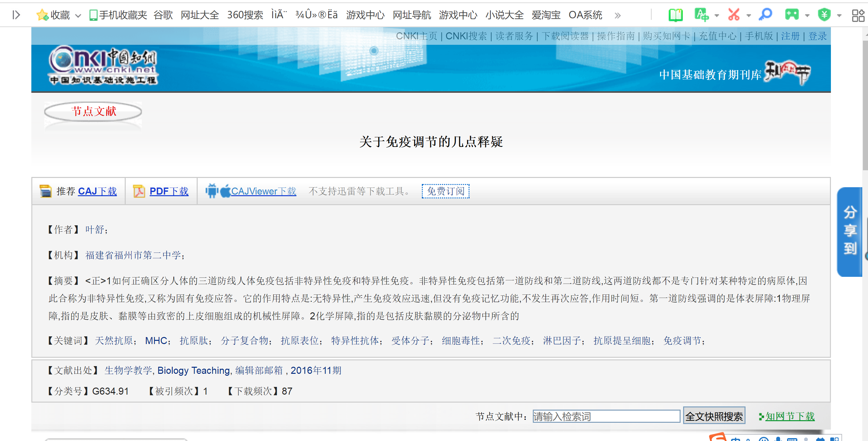Click the 节点文献 oval button

coord(93,111)
